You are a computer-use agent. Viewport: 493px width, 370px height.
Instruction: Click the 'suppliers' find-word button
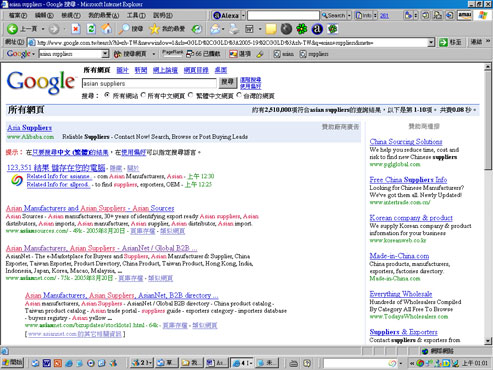click(x=314, y=54)
